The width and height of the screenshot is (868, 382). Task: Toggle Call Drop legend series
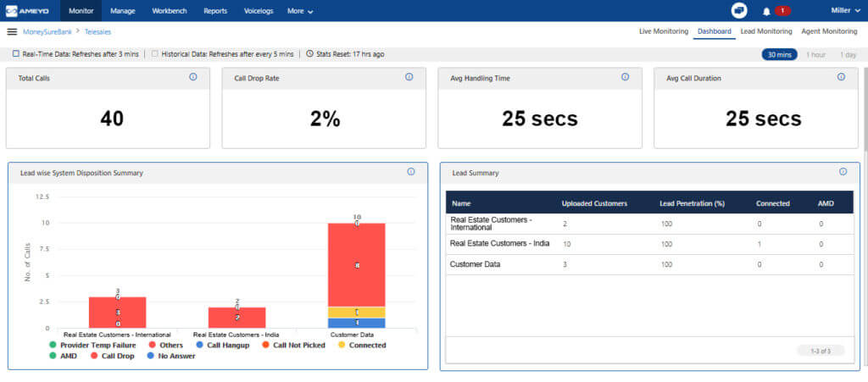click(112, 356)
